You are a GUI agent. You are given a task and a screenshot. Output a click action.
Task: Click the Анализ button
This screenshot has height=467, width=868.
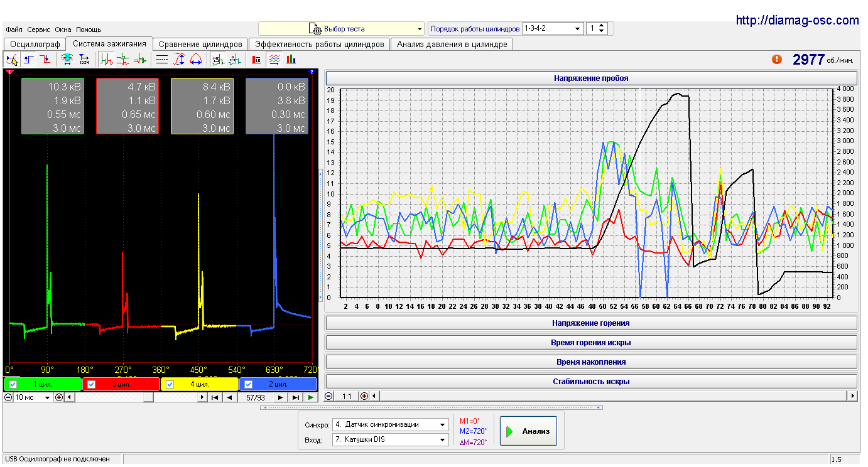[528, 431]
